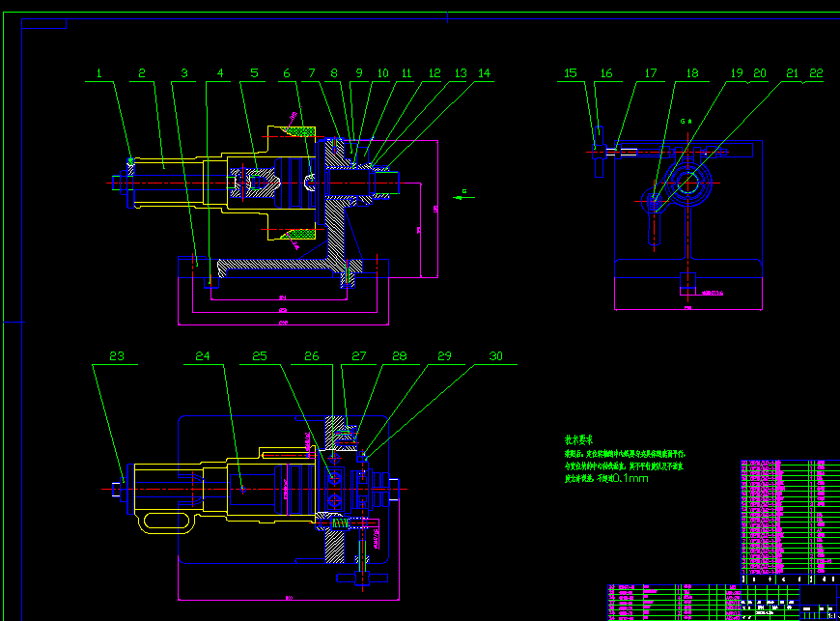Pick part balloon number 17
840x621 pixels.
[x=651, y=73]
